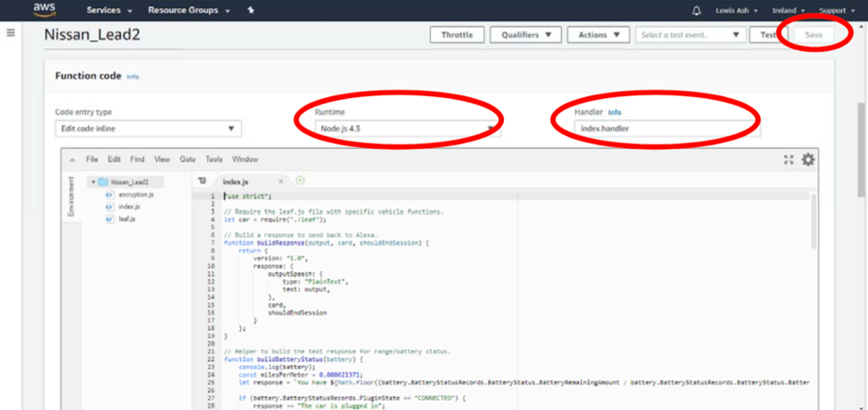Screen dimensions: 868x410
Task: Select the index.js editor tab
Action: [236, 181]
